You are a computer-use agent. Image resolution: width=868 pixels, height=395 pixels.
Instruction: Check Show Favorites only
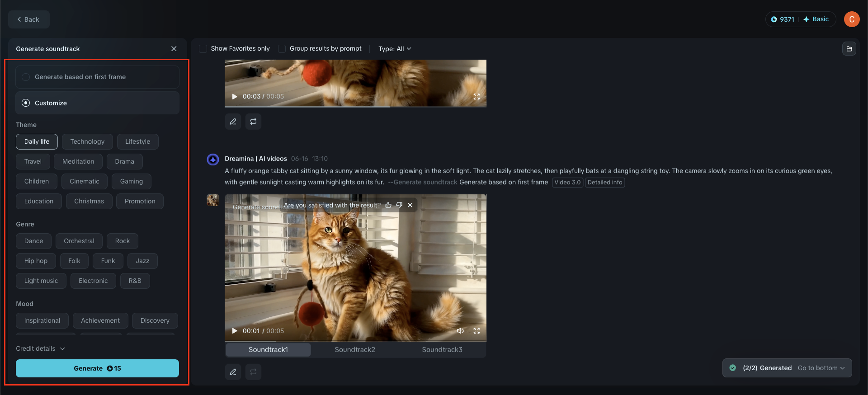point(203,49)
